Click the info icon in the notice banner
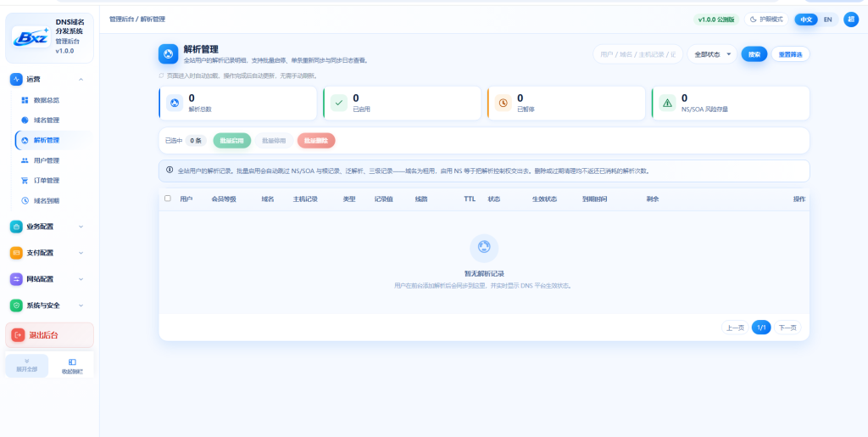This screenshot has height=437, width=868. click(170, 170)
